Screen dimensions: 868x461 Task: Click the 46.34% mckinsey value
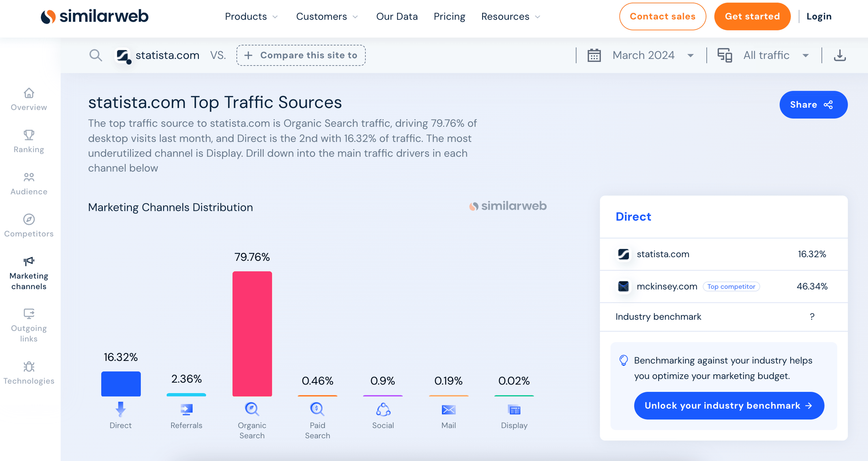[812, 286]
